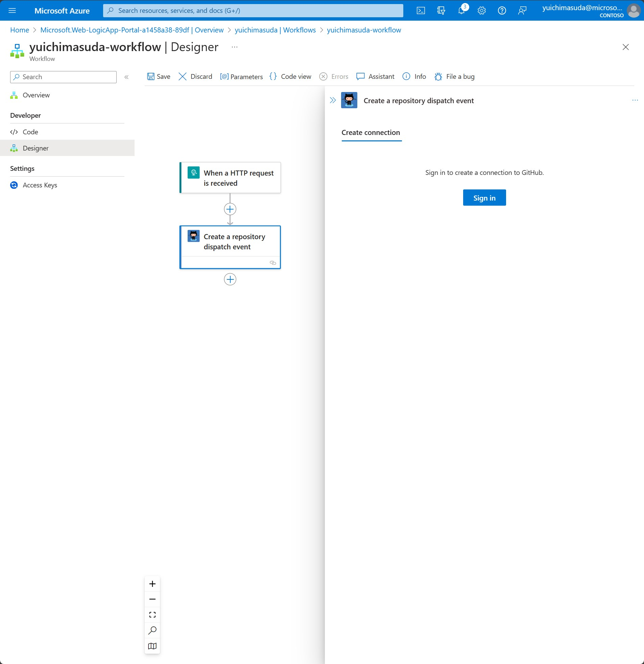Open the Assistant panel
This screenshot has height=664, width=644.
click(376, 76)
